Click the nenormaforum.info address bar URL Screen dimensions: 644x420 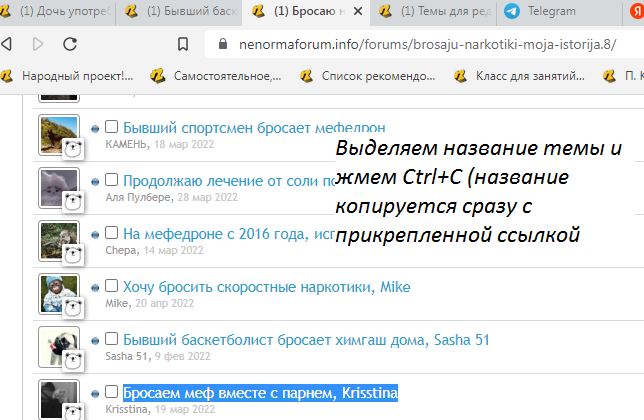pyautogui.click(x=400, y=45)
